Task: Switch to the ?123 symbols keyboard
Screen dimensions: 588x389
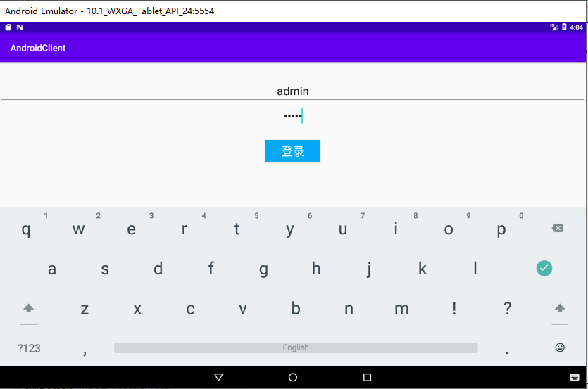Action: click(29, 348)
